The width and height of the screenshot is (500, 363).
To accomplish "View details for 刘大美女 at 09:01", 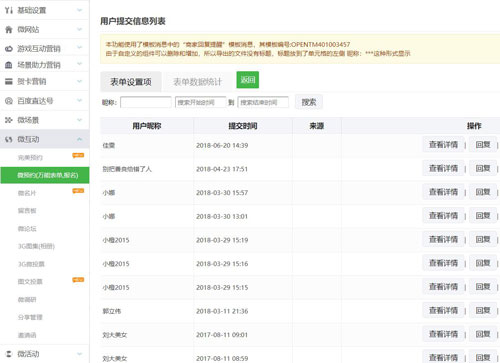I will click(443, 334).
